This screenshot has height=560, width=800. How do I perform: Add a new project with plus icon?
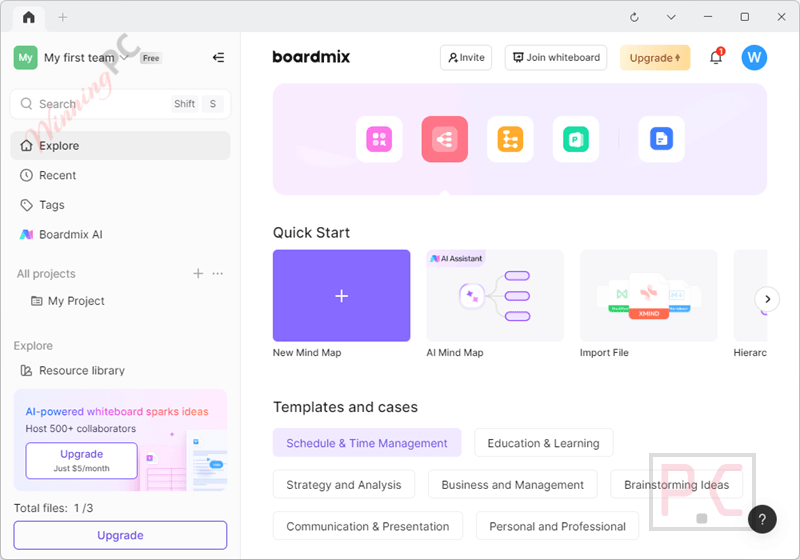[x=198, y=274]
